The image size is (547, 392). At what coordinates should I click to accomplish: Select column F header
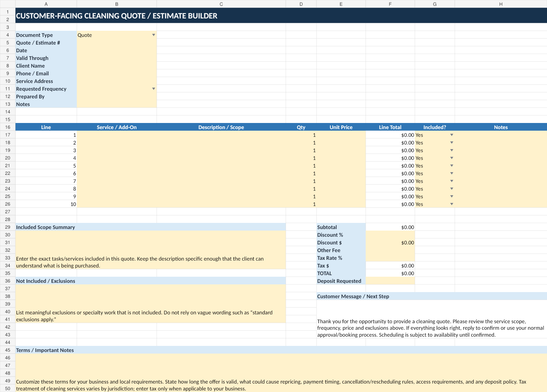click(390, 4)
